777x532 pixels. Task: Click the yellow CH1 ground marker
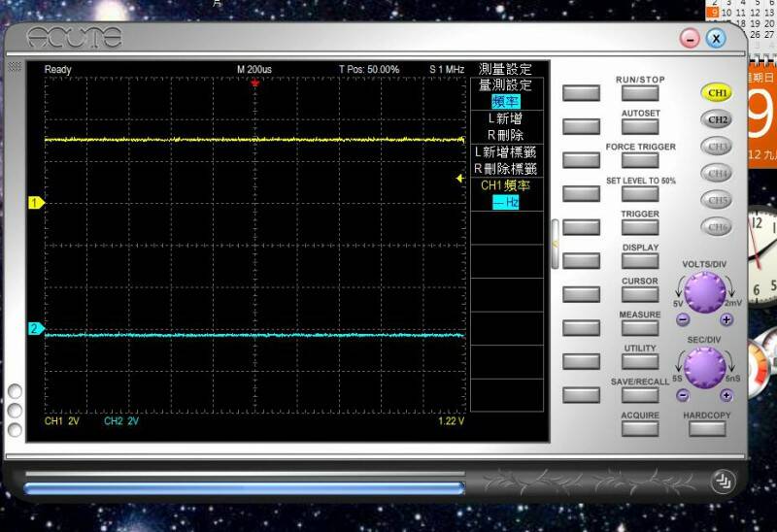click(36, 203)
